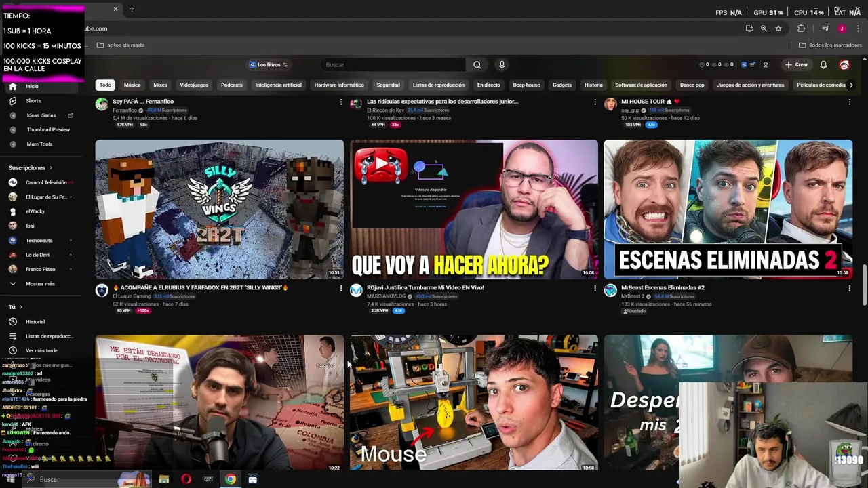Viewport: 868px width, 488px height.
Task: Click say_guz channel avatar
Action: [610, 104]
